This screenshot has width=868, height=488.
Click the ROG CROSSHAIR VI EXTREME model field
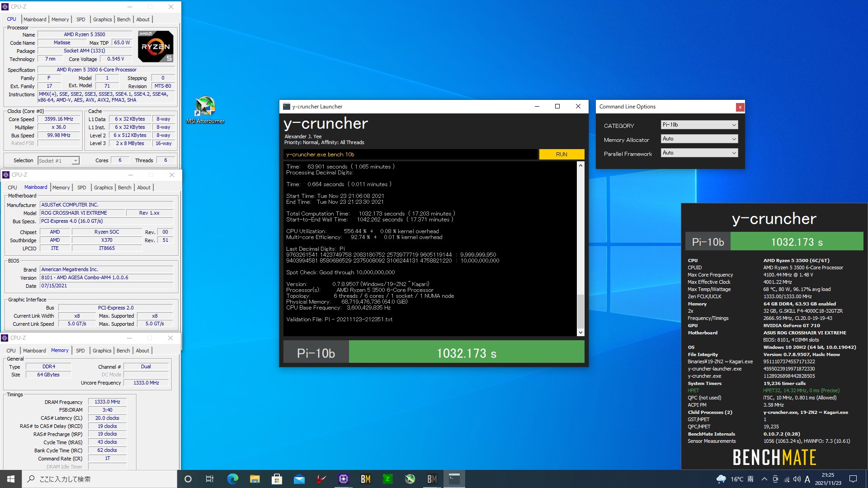[82, 213]
